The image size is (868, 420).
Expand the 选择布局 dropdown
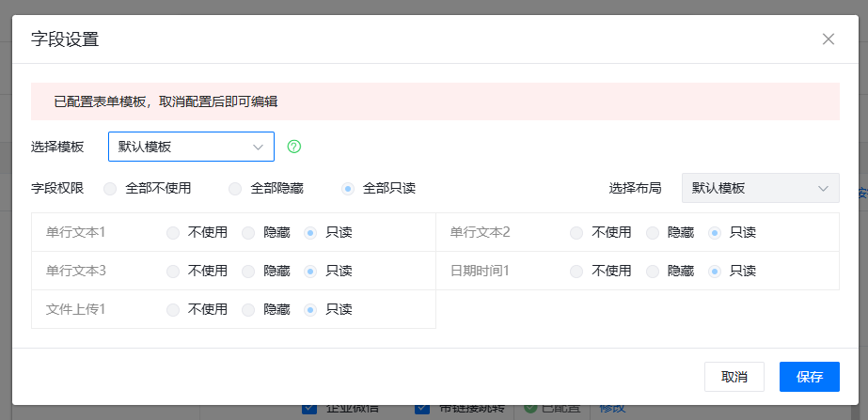pos(759,188)
